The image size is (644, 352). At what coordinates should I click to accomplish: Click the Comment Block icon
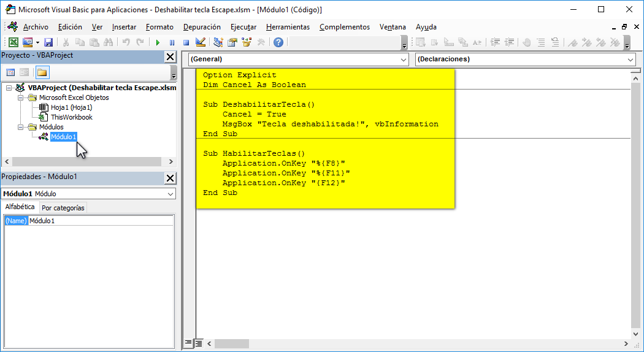point(542,42)
